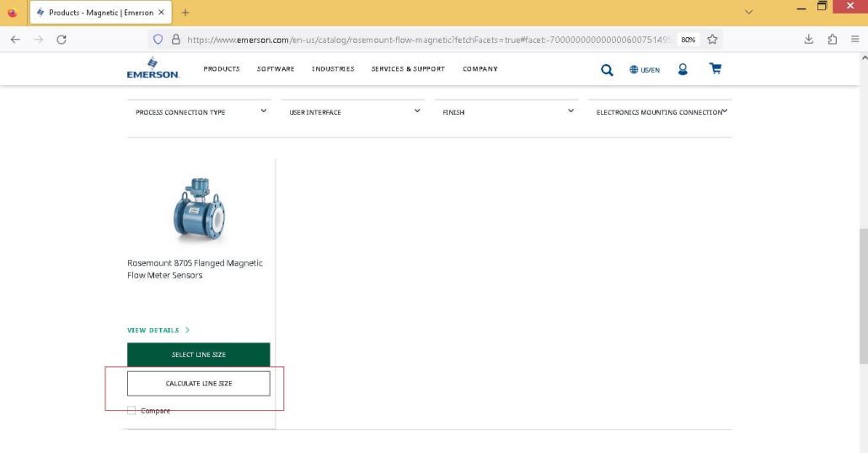Screen dimensions: 868x453
Task: Open the browser downloads icon
Action: click(x=809, y=40)
